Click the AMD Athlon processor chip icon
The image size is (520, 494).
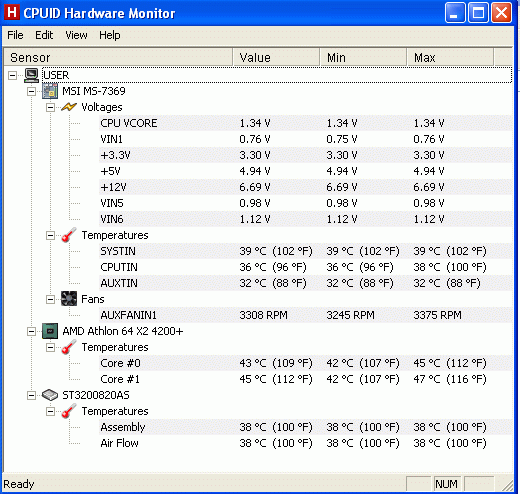[50, 331]
